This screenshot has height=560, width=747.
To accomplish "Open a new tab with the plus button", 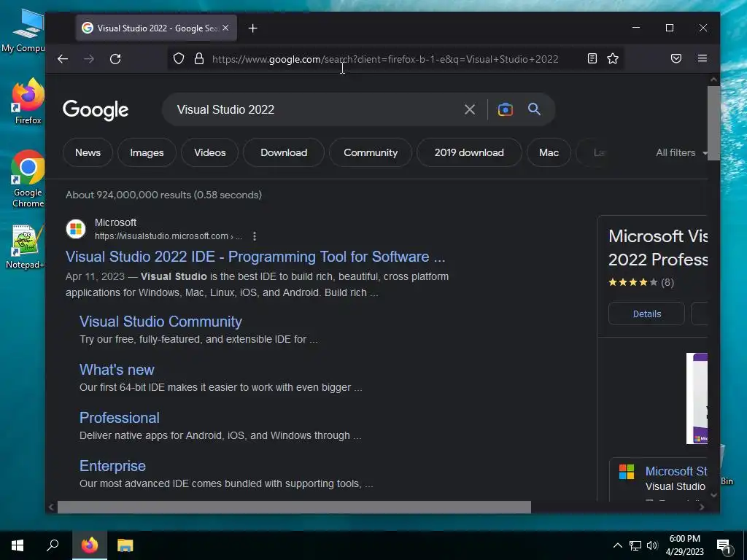I will point(253,28).
